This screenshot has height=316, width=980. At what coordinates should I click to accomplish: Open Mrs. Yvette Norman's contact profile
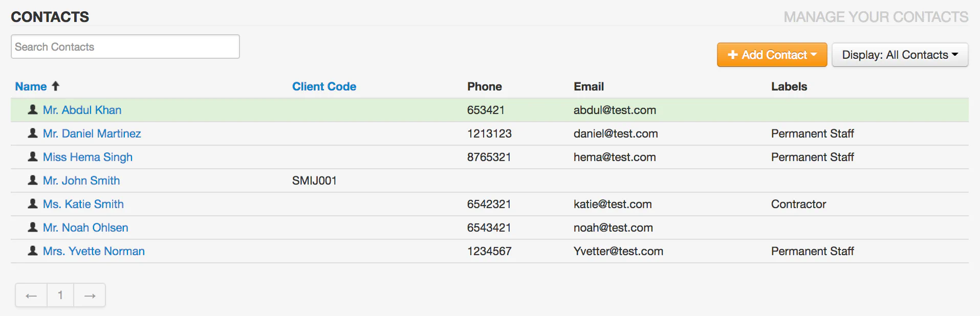click(94, 251)
